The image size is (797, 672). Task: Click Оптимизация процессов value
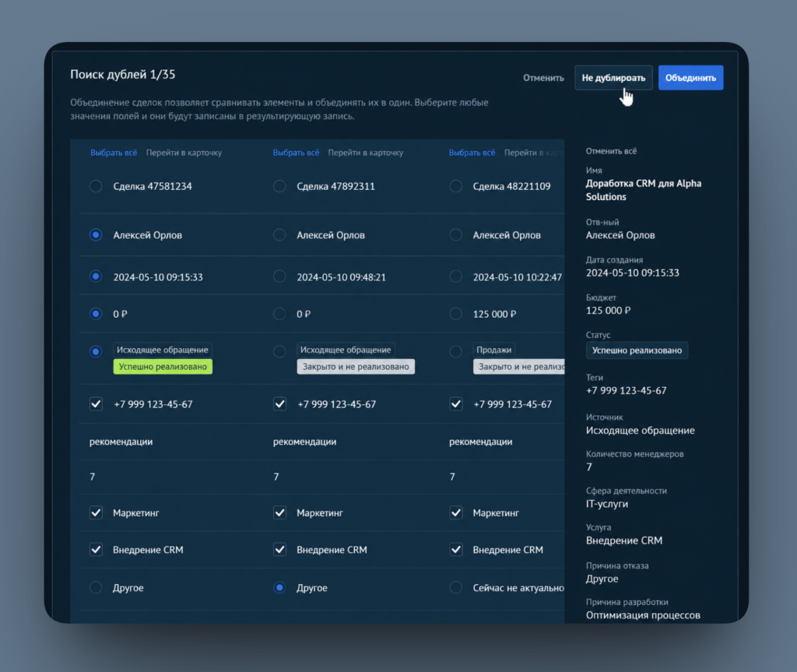click(x=643, y=615)
